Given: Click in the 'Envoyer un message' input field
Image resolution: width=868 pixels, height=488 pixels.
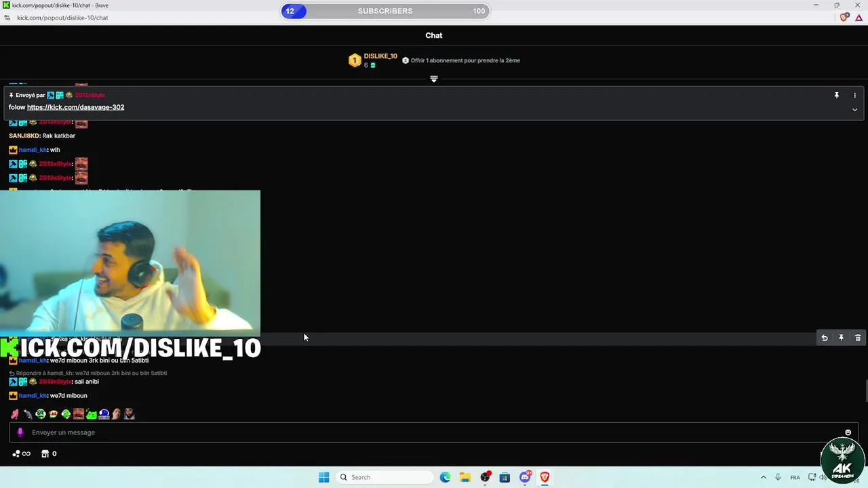Looking at the screenshot, I should (x=434, y=432).
